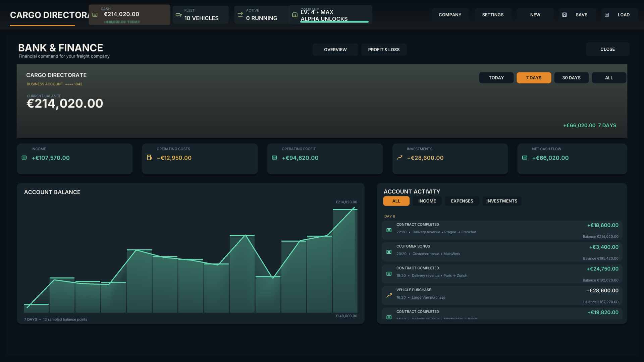The image size is (644, 362).
Task: Filter account activity by Investments
Action: (502, 201)
